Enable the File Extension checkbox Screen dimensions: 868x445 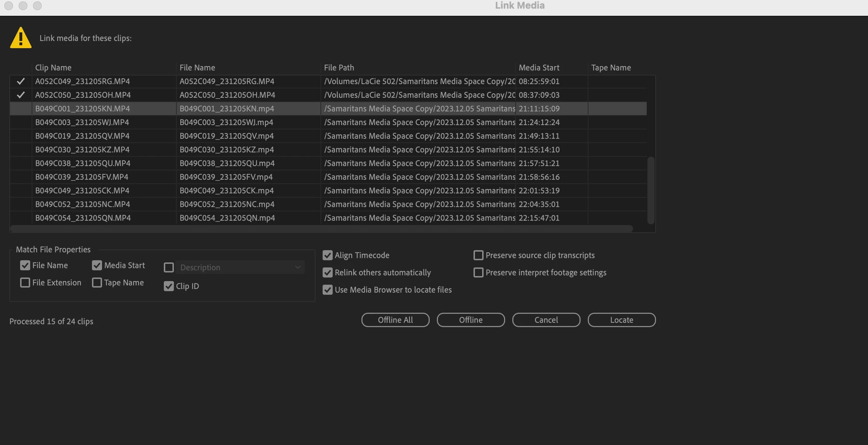coord(25,283)
